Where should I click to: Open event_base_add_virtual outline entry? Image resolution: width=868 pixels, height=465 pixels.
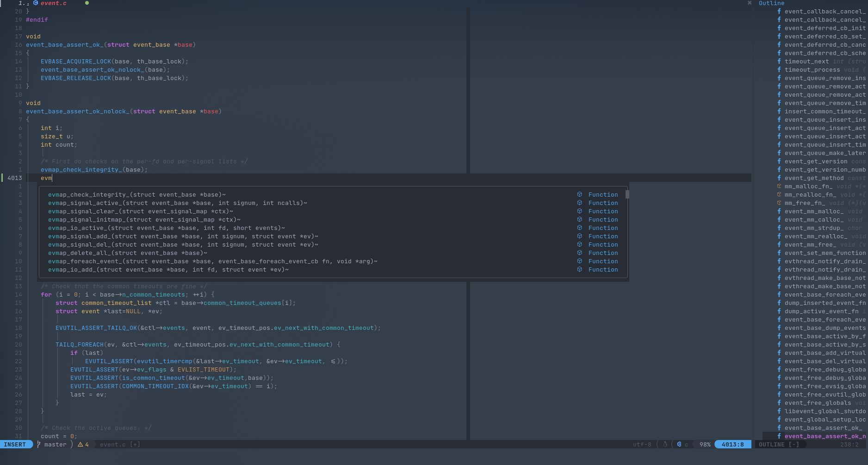pyautogui.click(x=825, y=353)
